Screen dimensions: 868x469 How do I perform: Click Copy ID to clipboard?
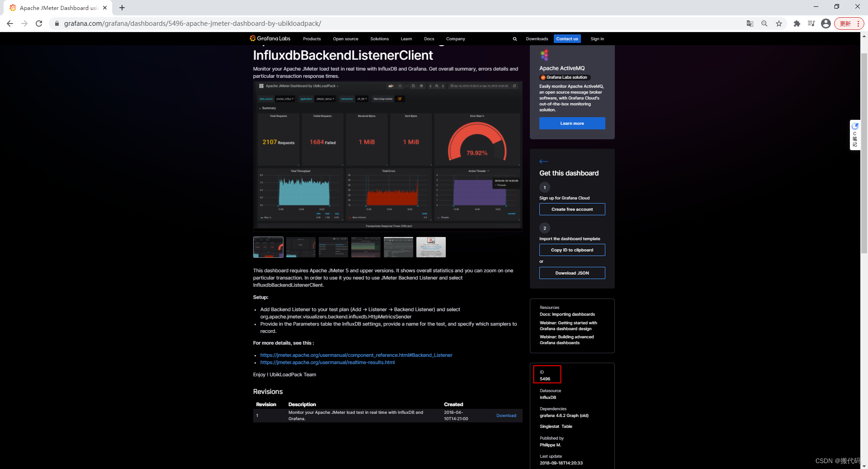[572, 250]
